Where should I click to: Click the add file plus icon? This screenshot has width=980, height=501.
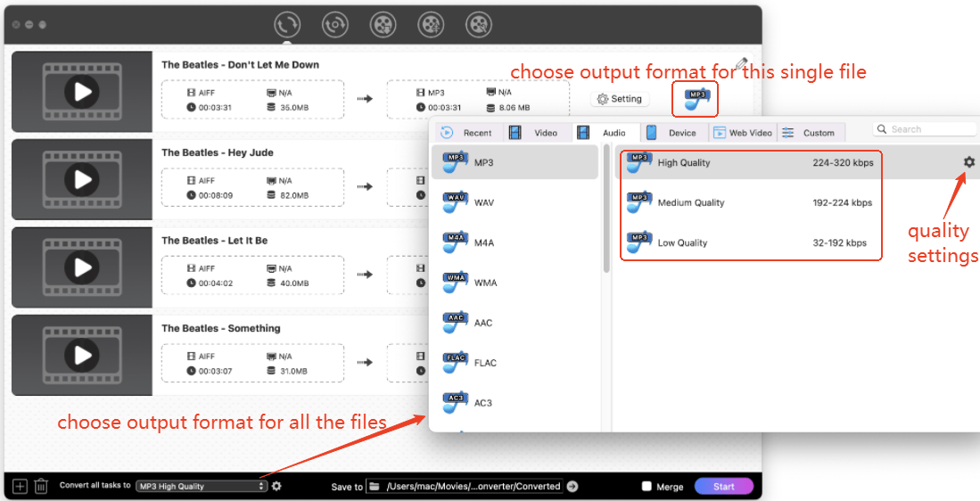(20, 486)
